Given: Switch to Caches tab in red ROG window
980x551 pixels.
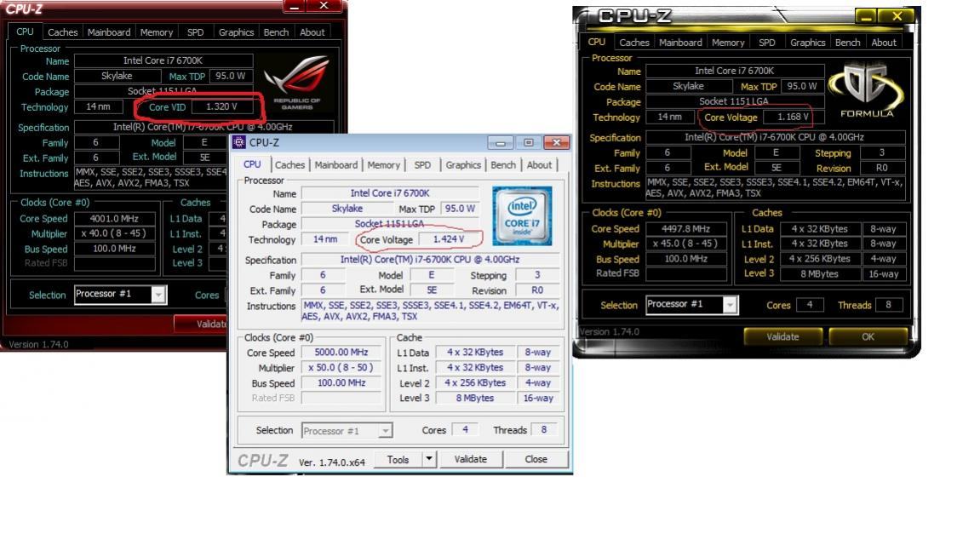Looking at the screenshot, I should click(62, 32).
